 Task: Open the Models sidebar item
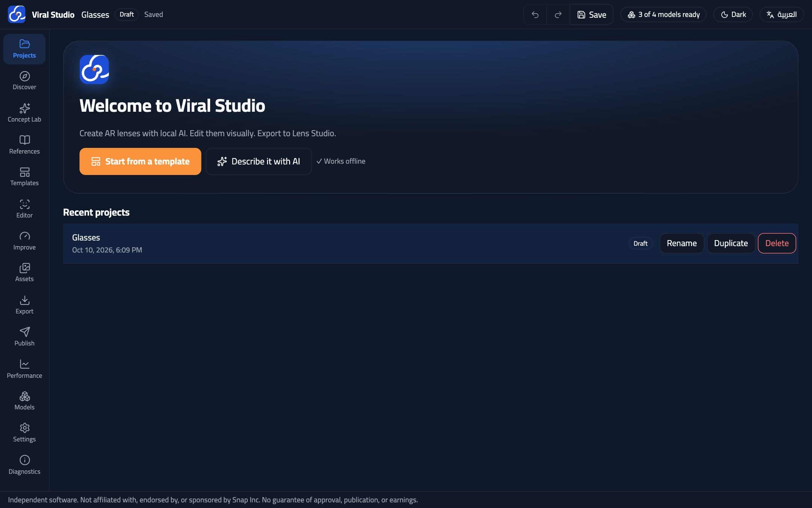coord(24,401)
